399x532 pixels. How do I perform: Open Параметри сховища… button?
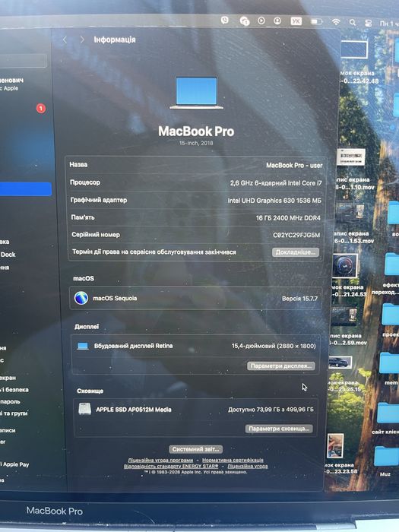coord(279,429)
